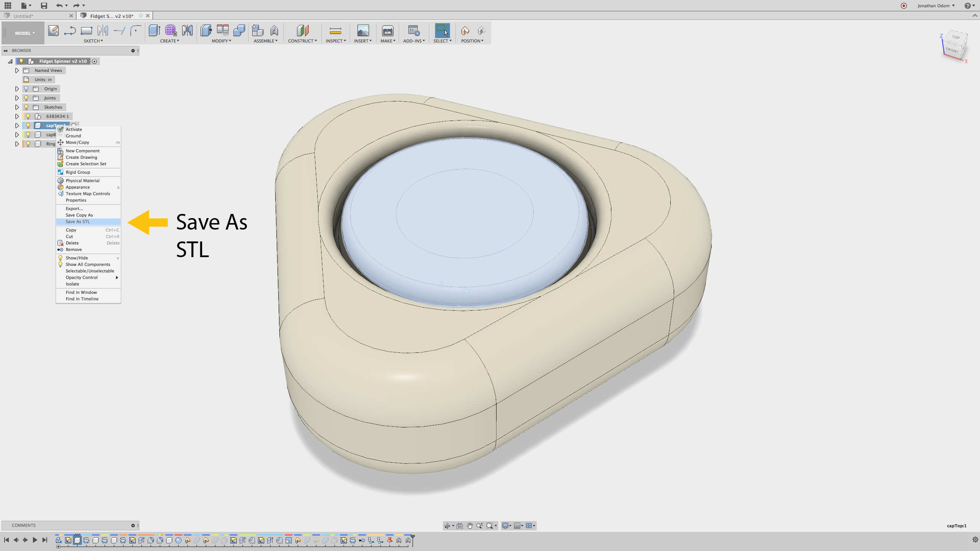Switch to the Untitled document tab

point(24,16)
